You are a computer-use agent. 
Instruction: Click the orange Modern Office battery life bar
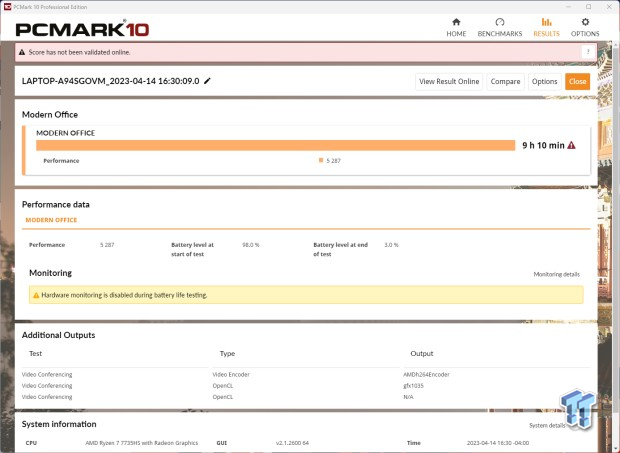276,145
